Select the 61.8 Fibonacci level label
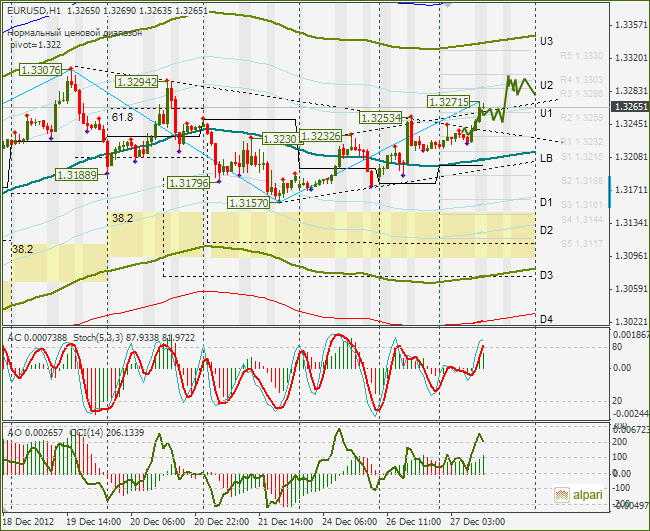Viewport: 650px width, 531px height. (122, 118)
